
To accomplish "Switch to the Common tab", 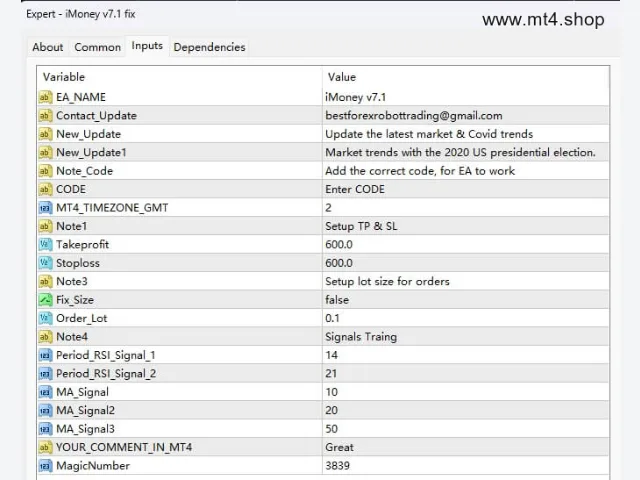I will tap(98, 47).
